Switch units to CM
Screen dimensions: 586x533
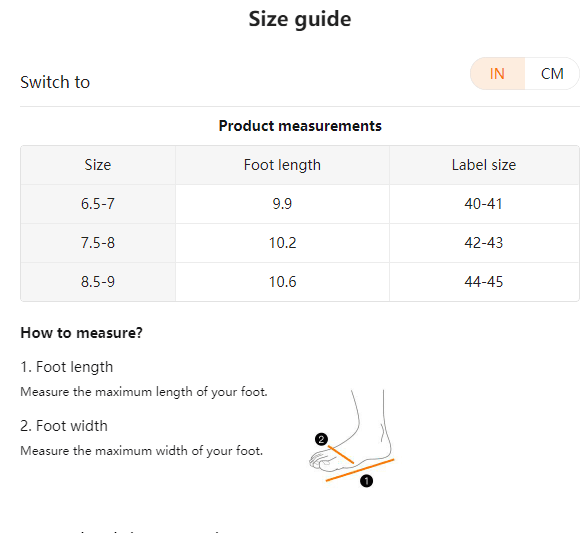(x=552, y=74)
